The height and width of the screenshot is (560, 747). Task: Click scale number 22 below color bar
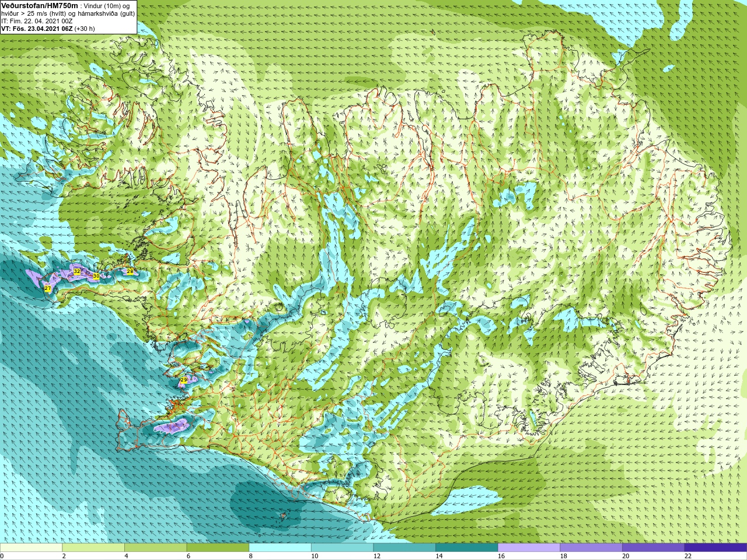(688, 556)
